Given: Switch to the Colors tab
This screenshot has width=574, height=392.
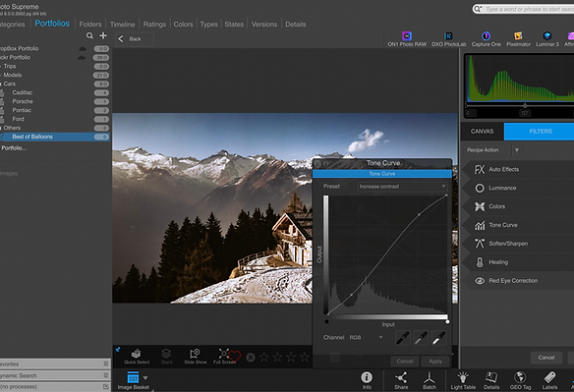Looking at the screenshot, I should tap(183, 25).
